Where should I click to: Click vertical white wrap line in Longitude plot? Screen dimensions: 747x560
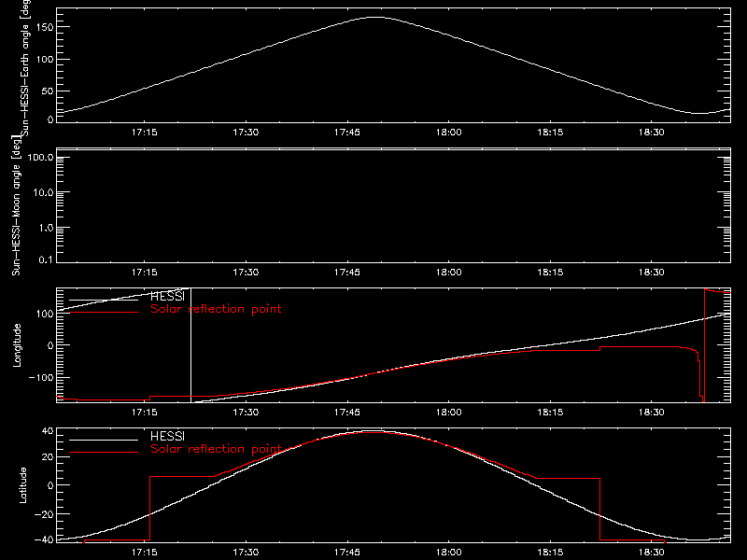click(x=191, y=345)
